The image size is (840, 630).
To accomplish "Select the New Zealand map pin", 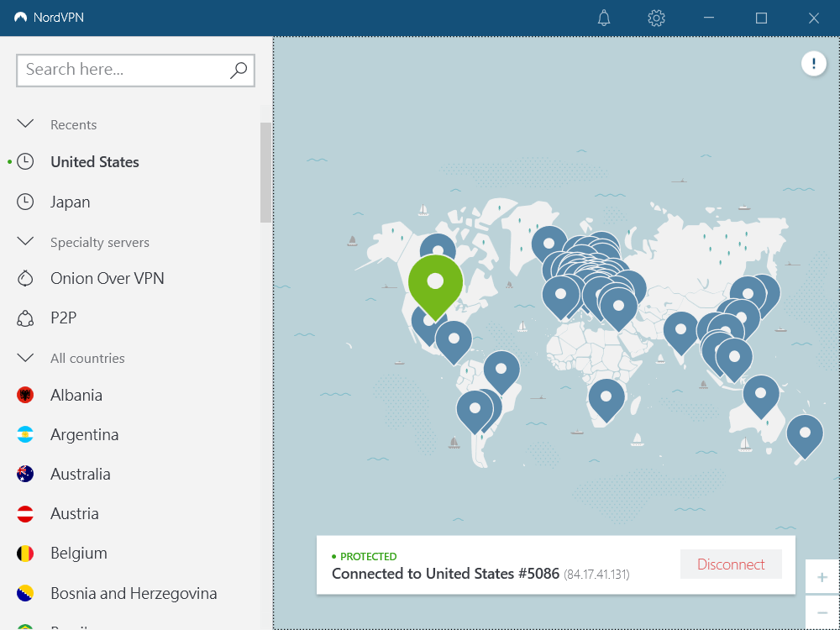I will 805,437.
